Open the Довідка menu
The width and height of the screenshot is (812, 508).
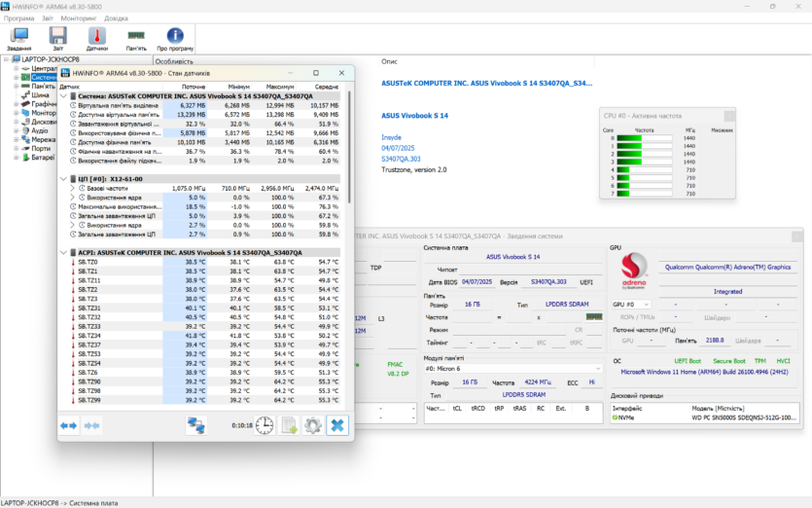pos(116,18)
